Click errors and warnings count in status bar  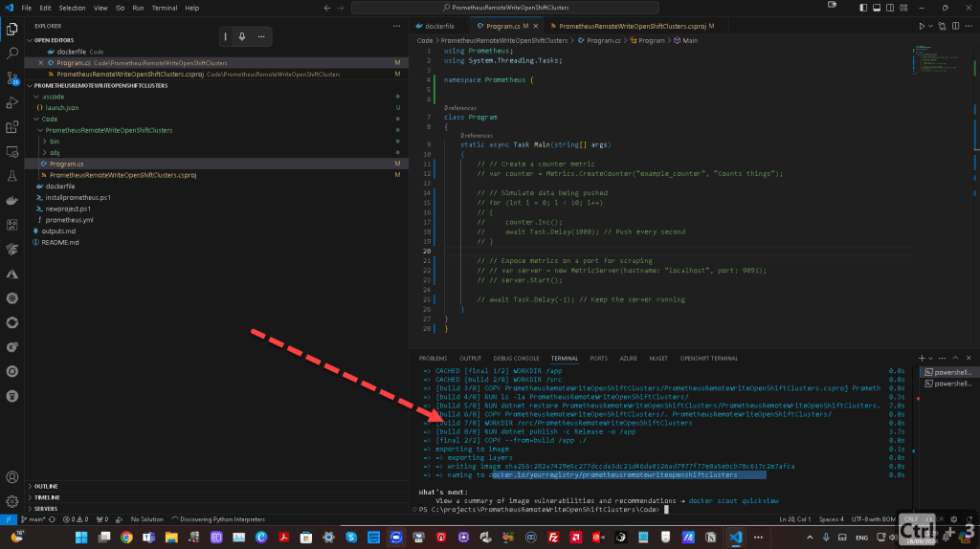pyautogui.click(x=77, y=519)
